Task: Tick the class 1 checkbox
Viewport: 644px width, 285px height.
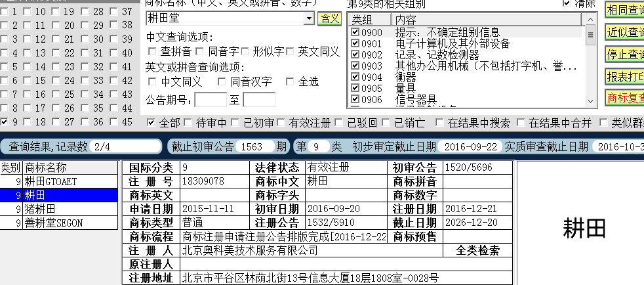Action: pos(4,12)
